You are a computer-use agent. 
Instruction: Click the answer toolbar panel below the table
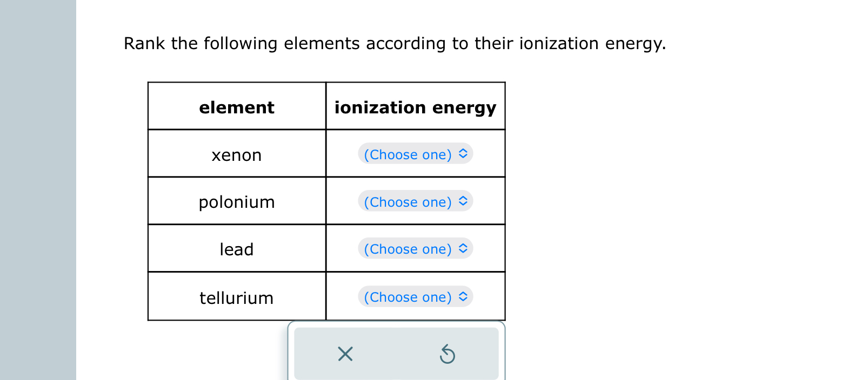(396, 354)
